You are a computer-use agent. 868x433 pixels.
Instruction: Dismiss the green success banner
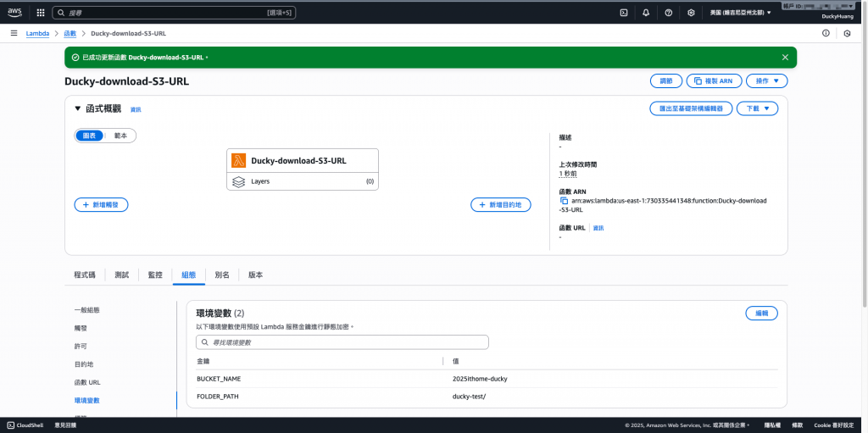[785, 57]
